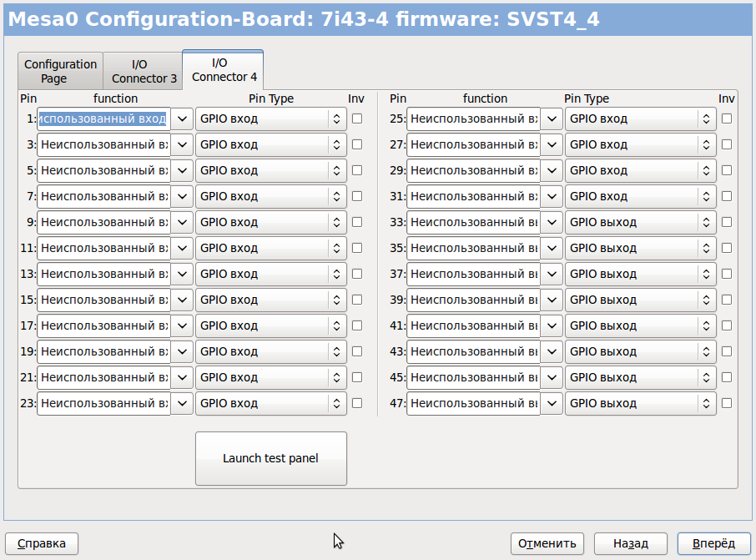Change Pin Type of pin 31
The height and width of the screenshot is (560, 756).
(641, 196)
